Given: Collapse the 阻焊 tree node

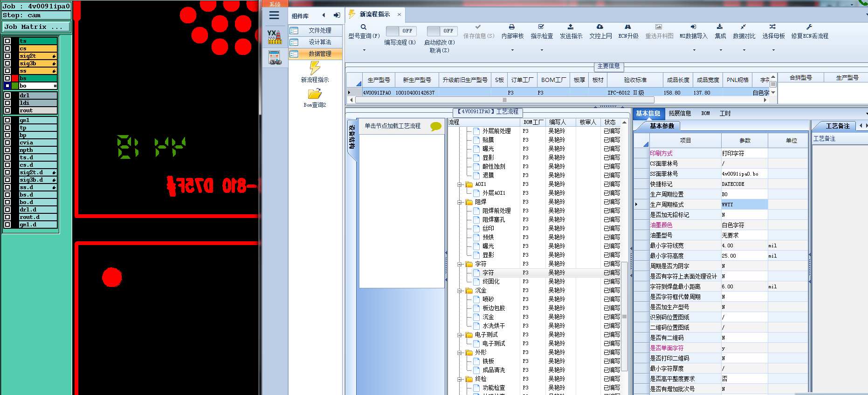Looking at the screenshot, I should pos(460,202).
